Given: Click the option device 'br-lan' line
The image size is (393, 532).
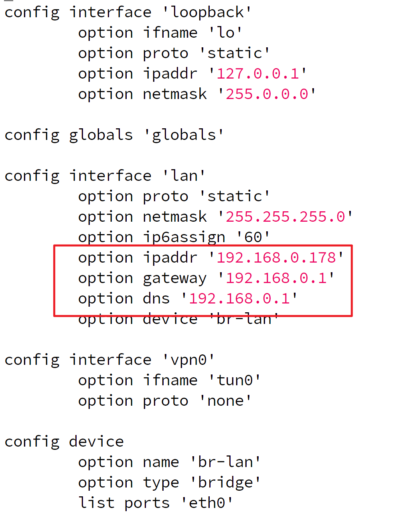Looking at the screenshot, I should (x=178, y=320).
